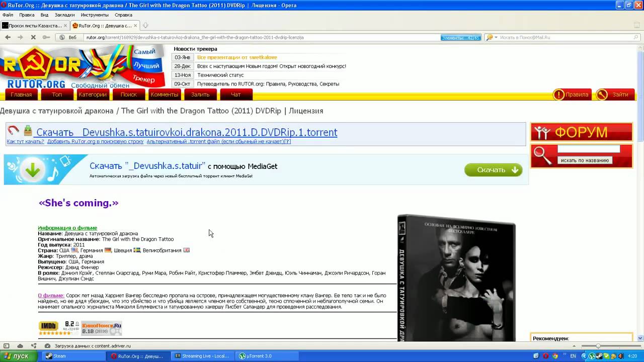Click the Opera Turbo status icon
Screen dimensions: 644x362
[x=47, y=346]
